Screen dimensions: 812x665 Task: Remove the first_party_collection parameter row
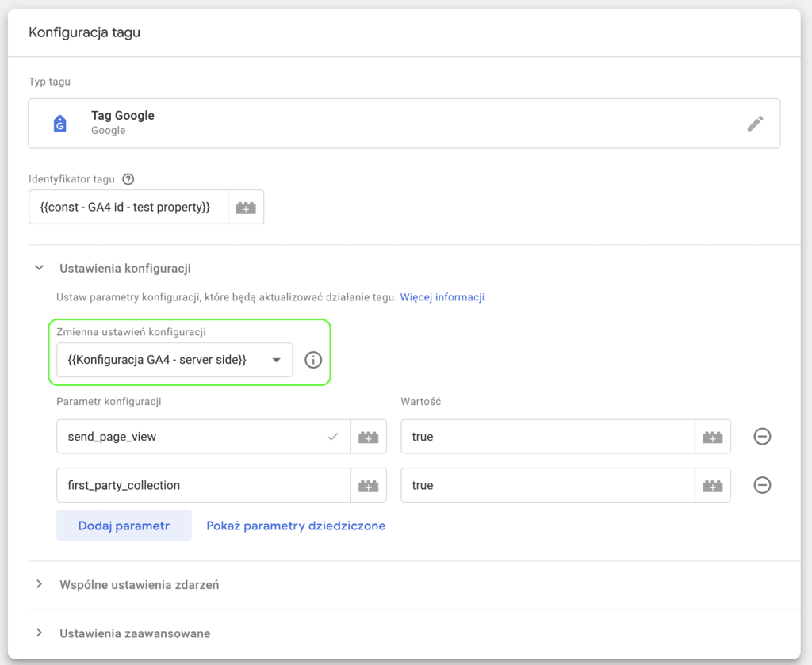click(762, 485)
